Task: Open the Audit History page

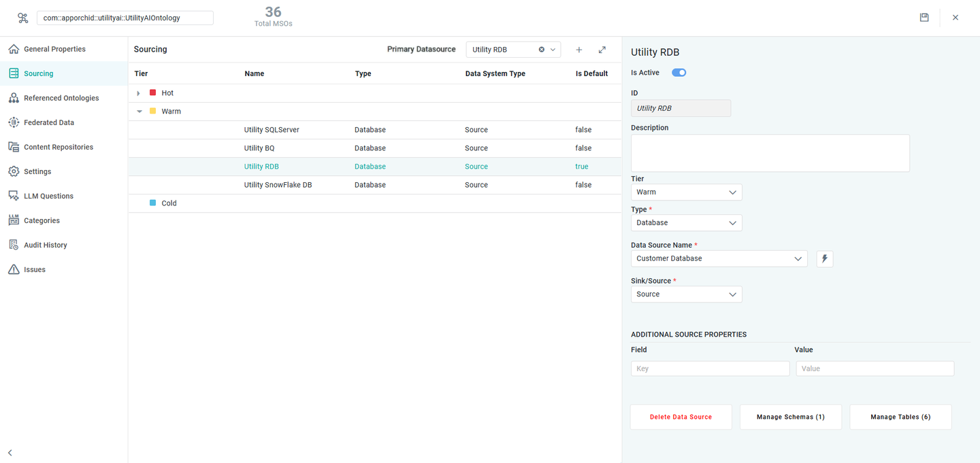Action: click(45, 245)
